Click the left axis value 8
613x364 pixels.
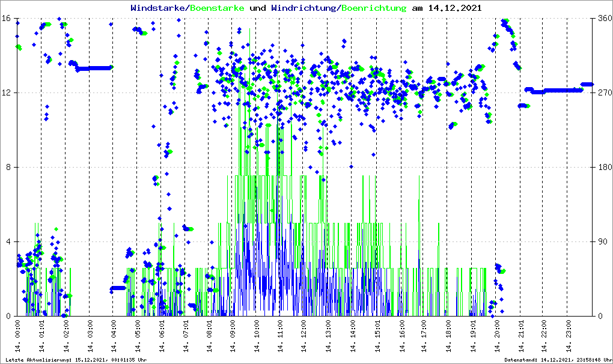pyautogui.click(x=8, y=167)
